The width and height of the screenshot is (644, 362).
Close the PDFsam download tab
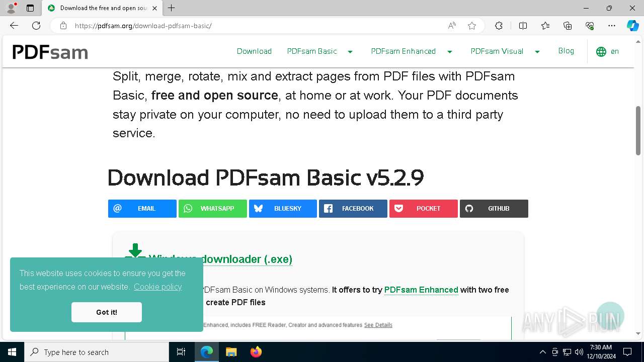pos(154,8)
